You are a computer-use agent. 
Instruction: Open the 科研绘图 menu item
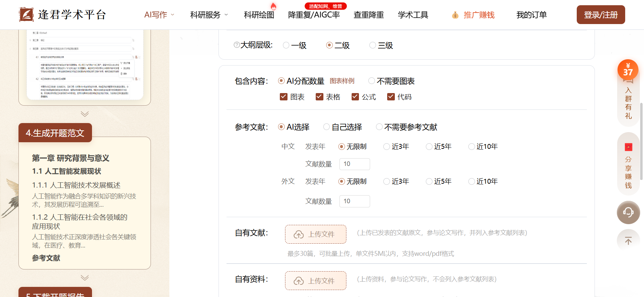[259, 15]
